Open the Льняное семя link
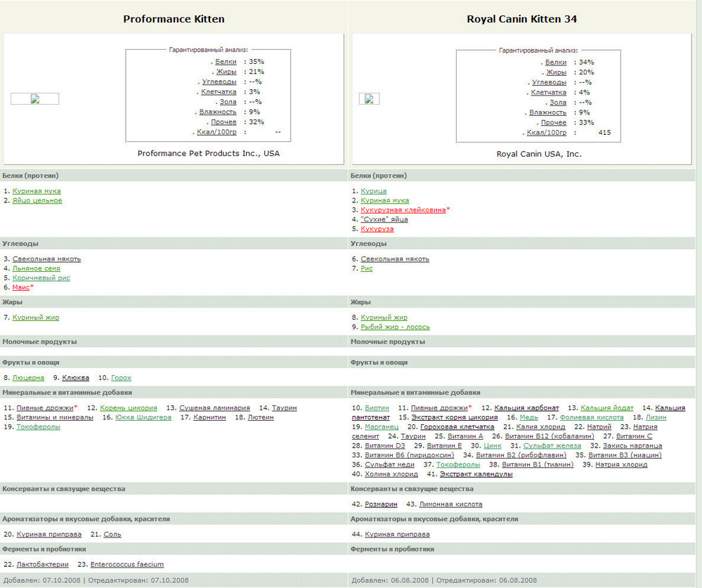Viewport: 702px width, 588px height. (37, 268)
